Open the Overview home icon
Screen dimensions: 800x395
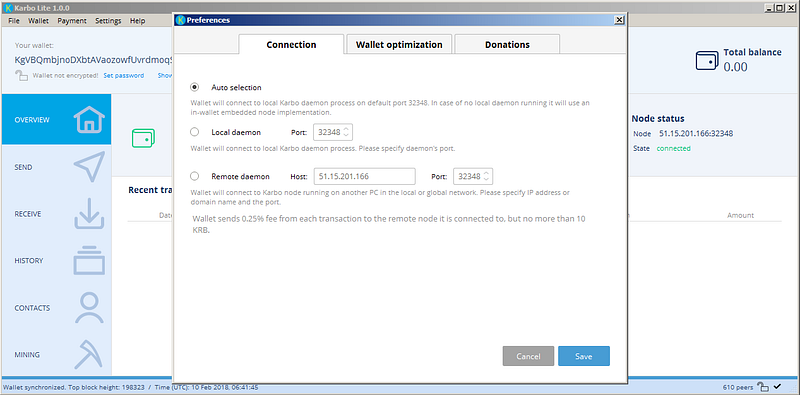pos(89,120)
